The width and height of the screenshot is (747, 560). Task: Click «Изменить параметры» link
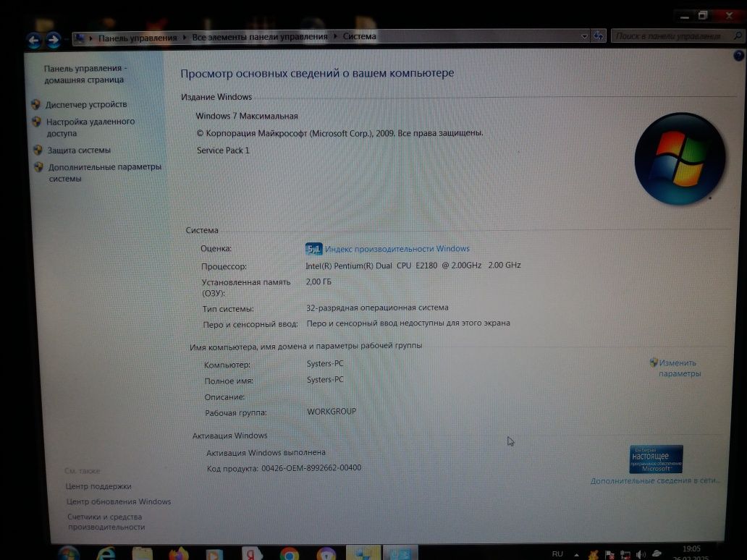point(679,368)
